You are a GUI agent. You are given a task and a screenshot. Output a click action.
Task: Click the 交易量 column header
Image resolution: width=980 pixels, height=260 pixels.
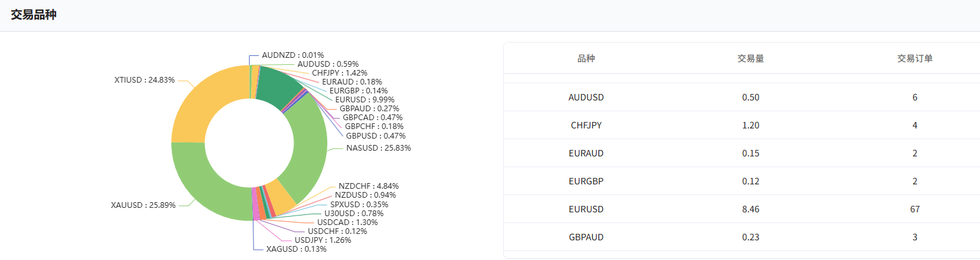751,58
